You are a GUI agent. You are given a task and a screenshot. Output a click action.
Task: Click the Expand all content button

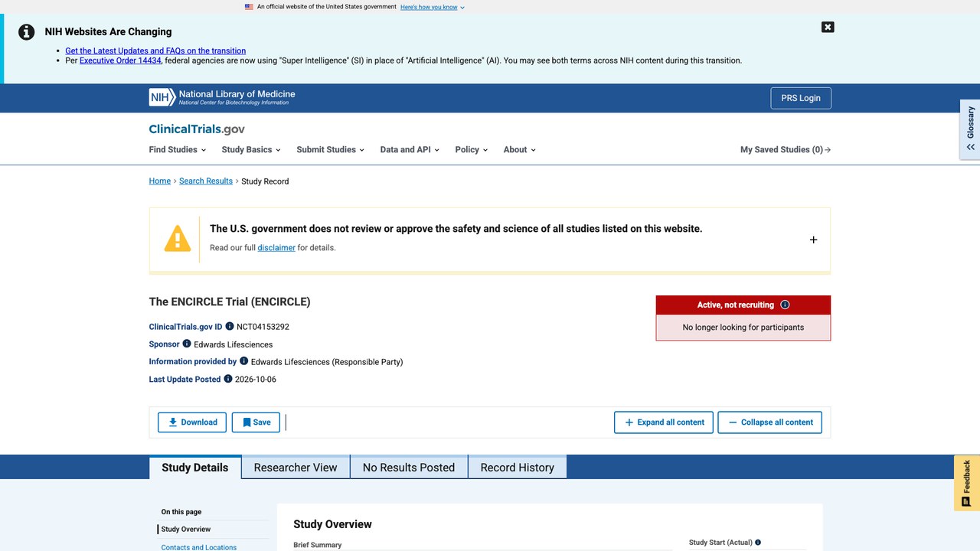[x=664, y=422]
